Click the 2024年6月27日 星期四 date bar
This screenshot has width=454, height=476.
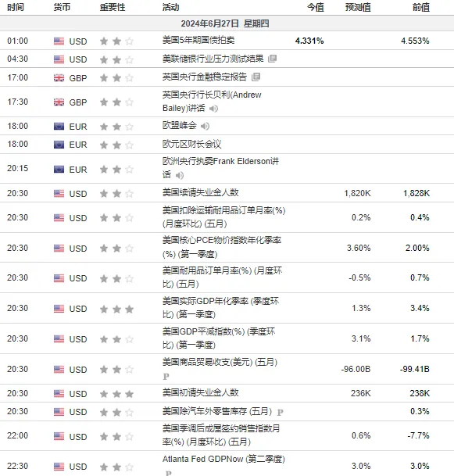(225, 23)
